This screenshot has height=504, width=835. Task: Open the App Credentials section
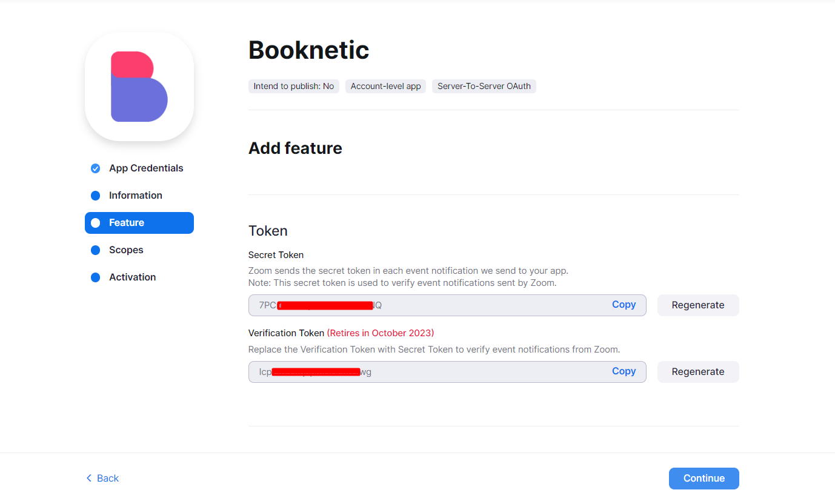pyautogui.click(x=146, y=168)
